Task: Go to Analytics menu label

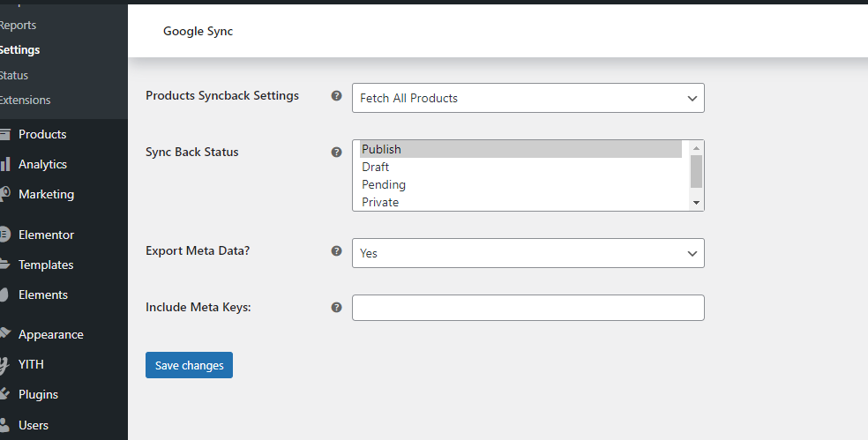Action: [x=42, y=164]
